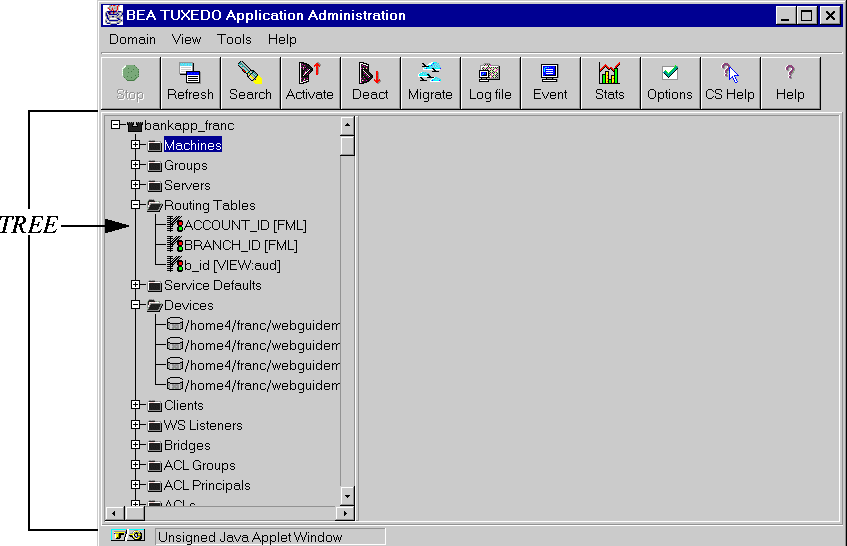Expand the Clients folder
Screen dimensions: 847x546
click(x=136, y=405)
